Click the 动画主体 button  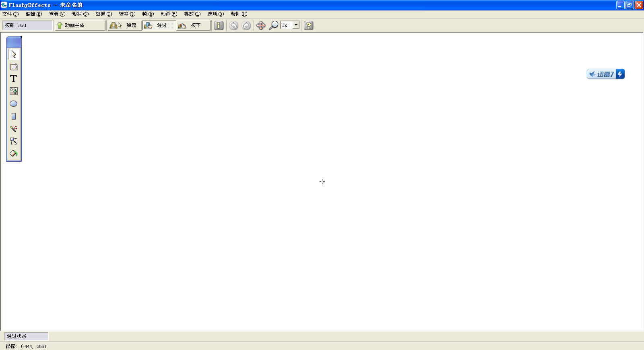point(80,25)
